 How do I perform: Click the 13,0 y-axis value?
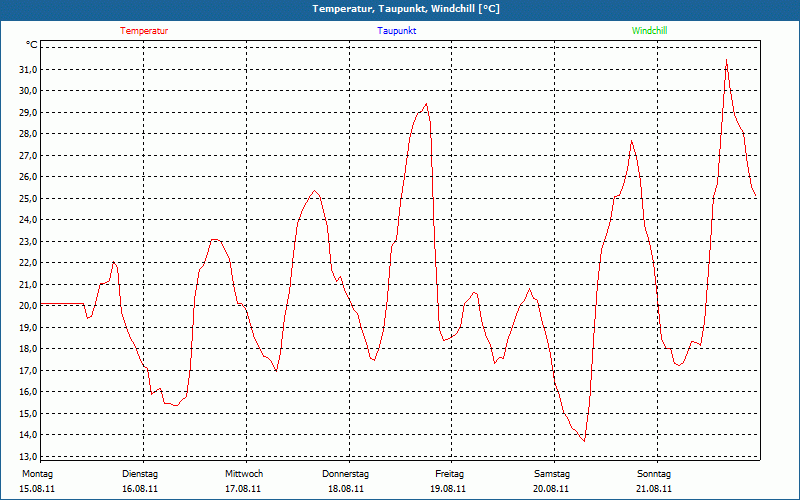click(29, 456)
